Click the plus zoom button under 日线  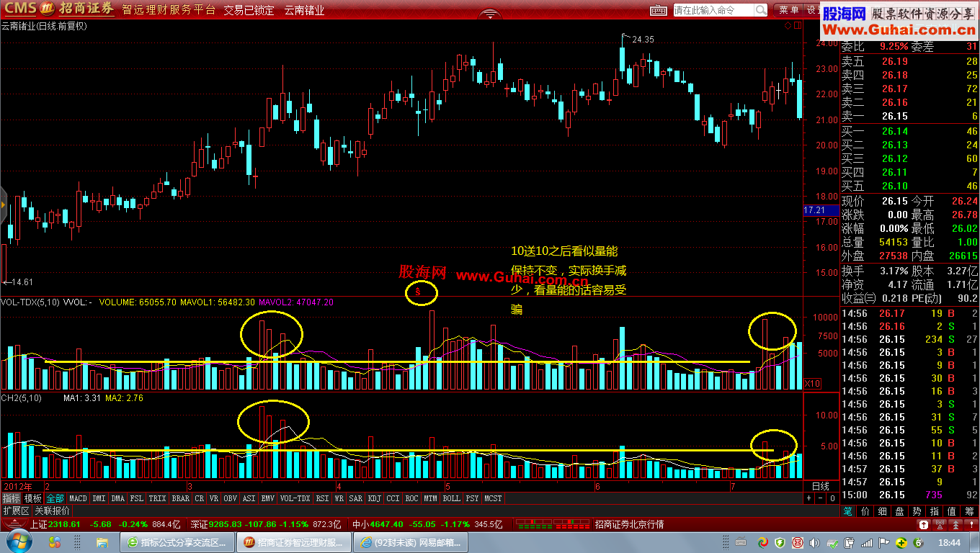tap(808, 498)
